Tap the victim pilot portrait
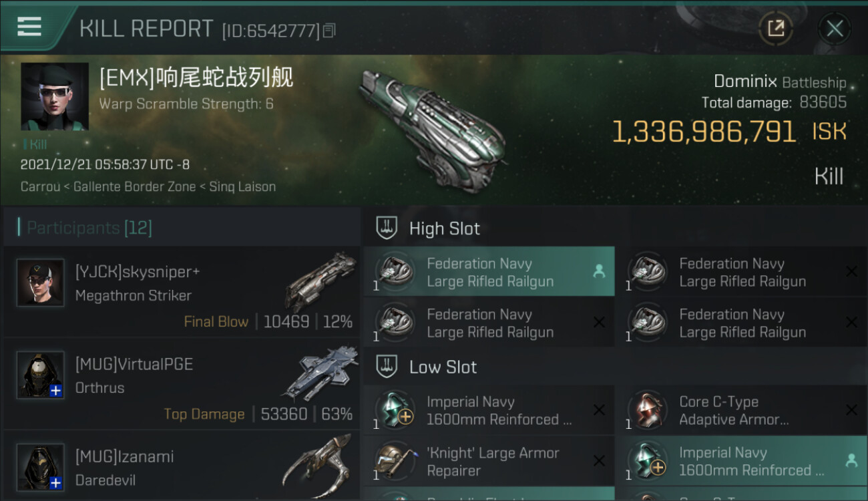The width and height of the screenshot is (868, 501). [55, 96]
